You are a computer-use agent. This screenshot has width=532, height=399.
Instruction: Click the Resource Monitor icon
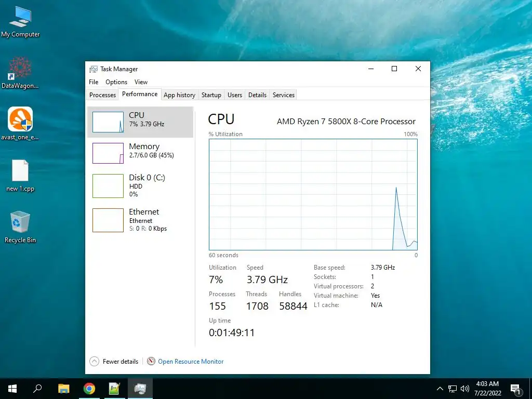[x=151, y=362]
